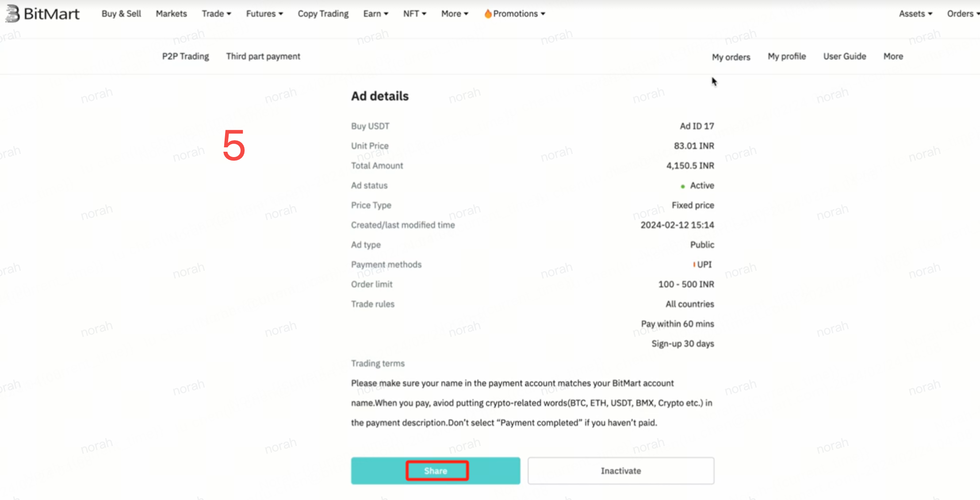This screenshot has height=500, width=980.
Task: Expand the Assets dropdown
Action: 915,14
